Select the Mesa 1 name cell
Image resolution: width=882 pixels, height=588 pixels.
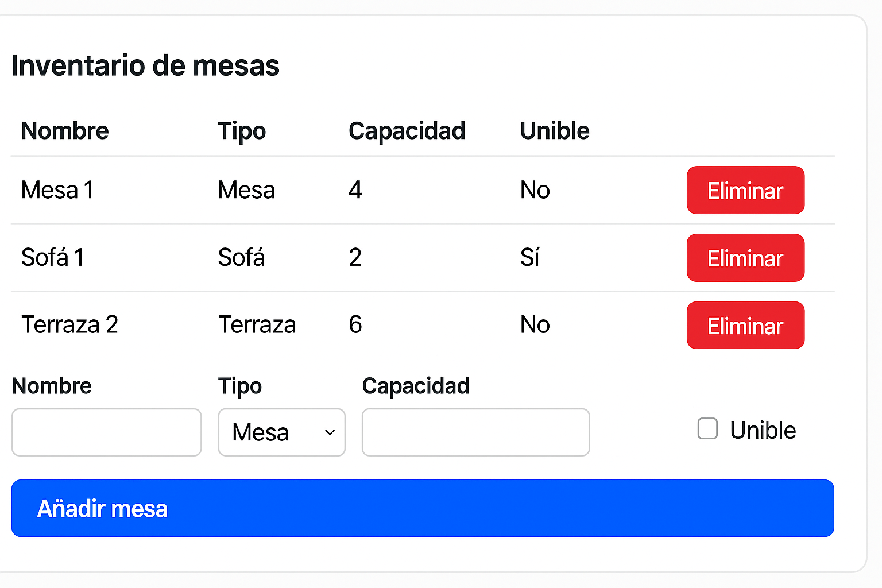57,190
